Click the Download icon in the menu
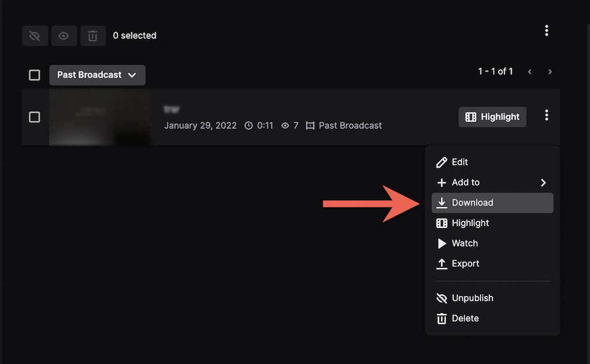 (x=441, y=203)
